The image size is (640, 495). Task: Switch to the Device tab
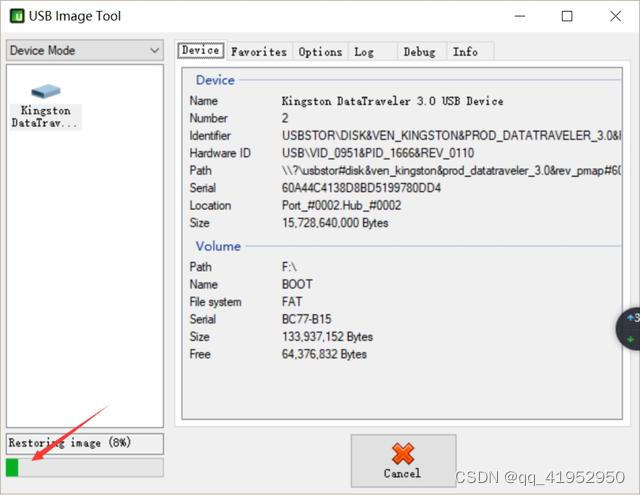click(201, 51)
